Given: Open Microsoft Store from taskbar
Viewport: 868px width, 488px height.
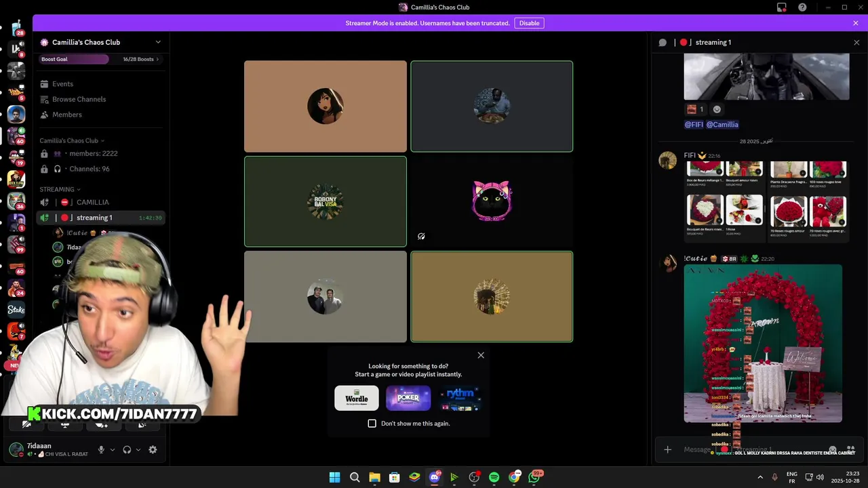Looking at the screenshot, I should coord(394,477).
